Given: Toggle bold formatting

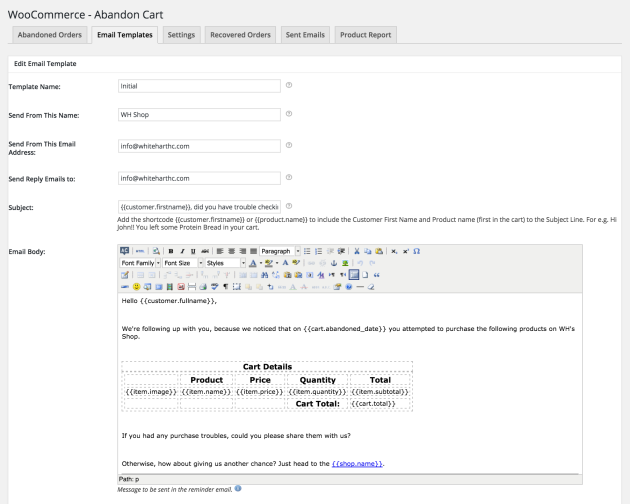Looking at the screenshot, I should tap(171, 251).
